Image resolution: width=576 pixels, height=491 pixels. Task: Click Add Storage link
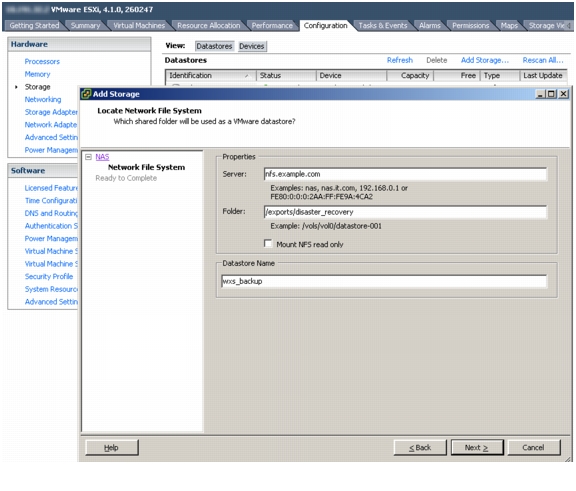485,60
